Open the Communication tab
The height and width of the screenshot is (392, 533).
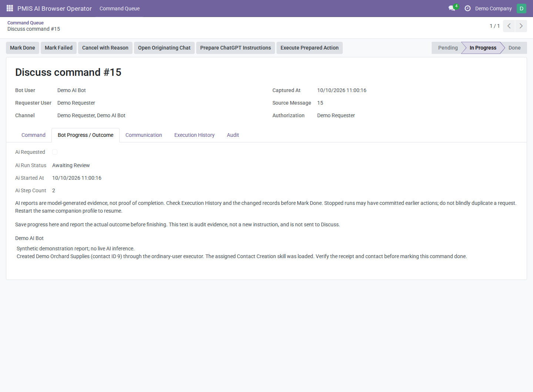coord(144,135)
